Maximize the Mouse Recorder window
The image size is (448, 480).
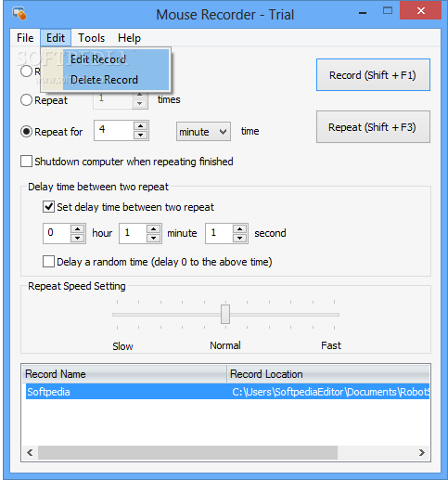[388, 11]
